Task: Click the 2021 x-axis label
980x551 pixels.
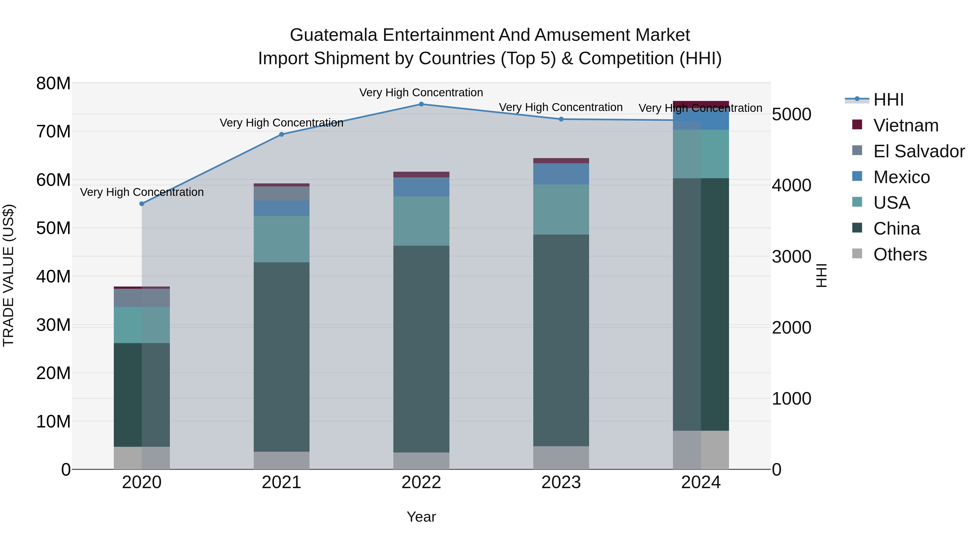Action: click(281, 482)
